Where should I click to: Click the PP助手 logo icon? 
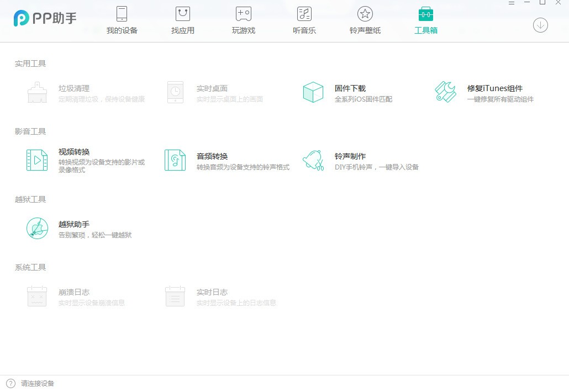click(x=21, y=18)
